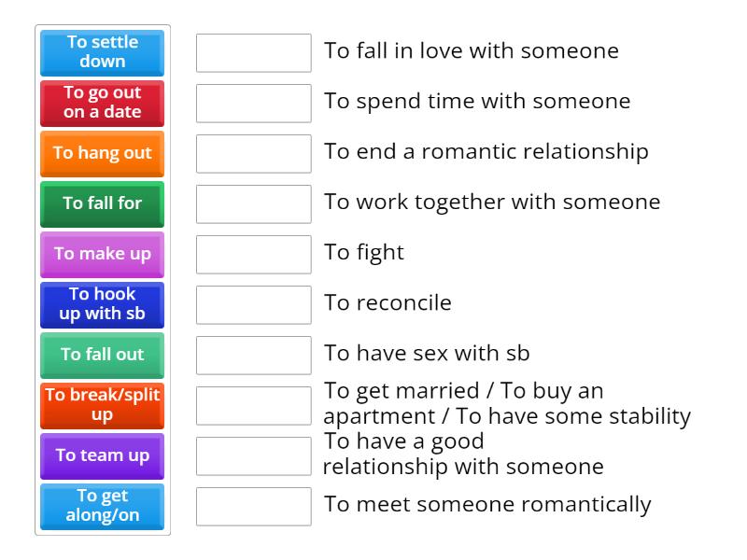Click the 'To get along/on' tile
The width and height of the screenshot is (747, 560).
[x=102, y=506]
